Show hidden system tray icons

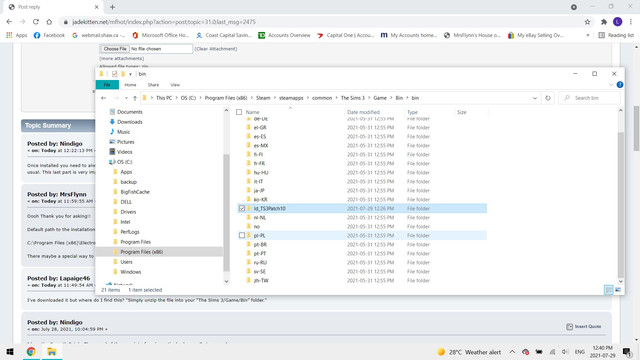point(512,352)
